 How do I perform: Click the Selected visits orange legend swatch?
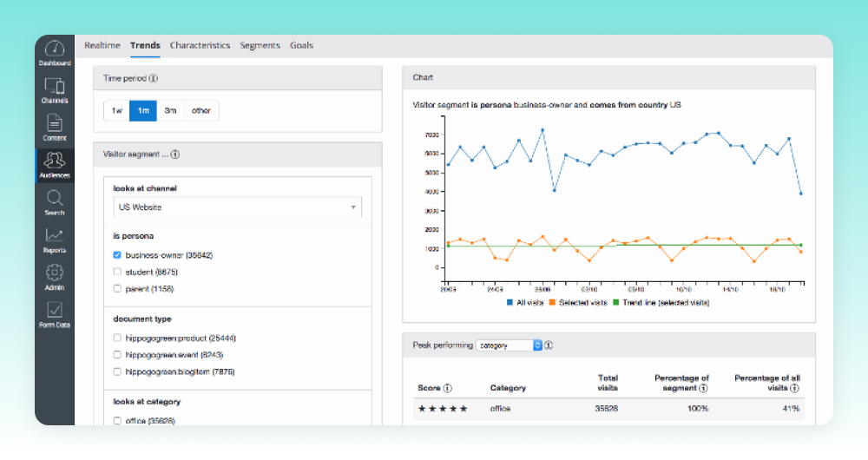(x=552, y=303)
